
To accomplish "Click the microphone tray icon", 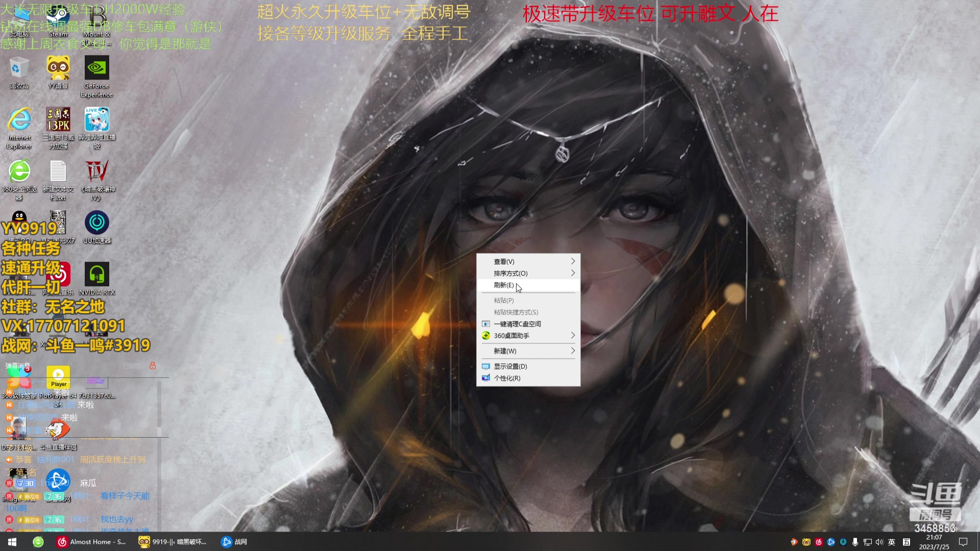I will [x=855, y=542].
